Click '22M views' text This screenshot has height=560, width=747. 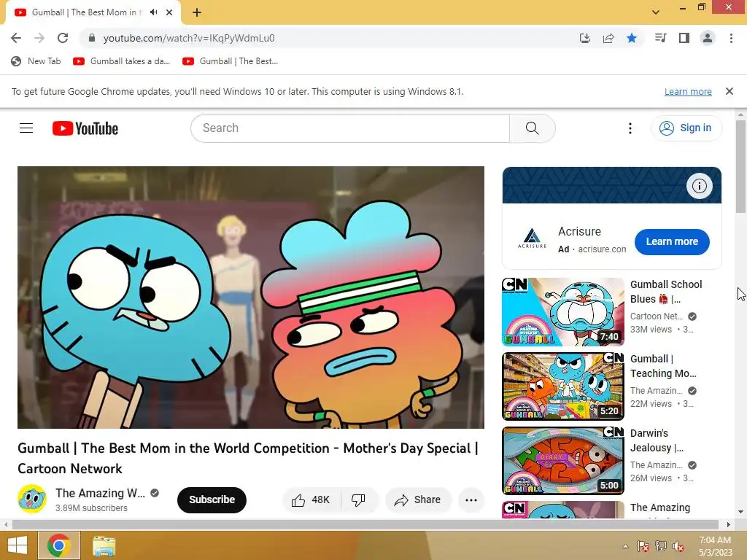651,403
